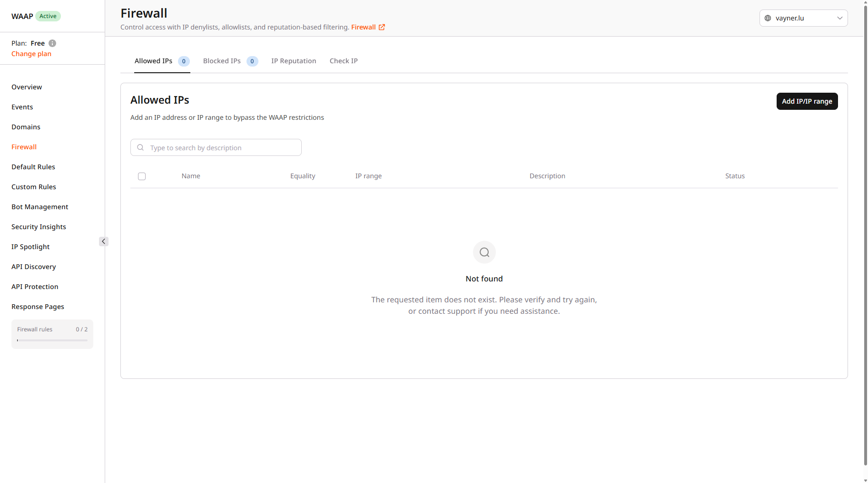The image size is (868, 483).
Task: Open the vayner.lu domain dropdown
Action: 803,18
